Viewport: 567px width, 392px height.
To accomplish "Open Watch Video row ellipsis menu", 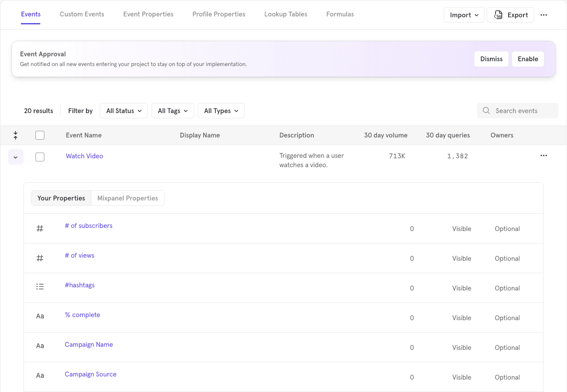I will coord(544,156).
